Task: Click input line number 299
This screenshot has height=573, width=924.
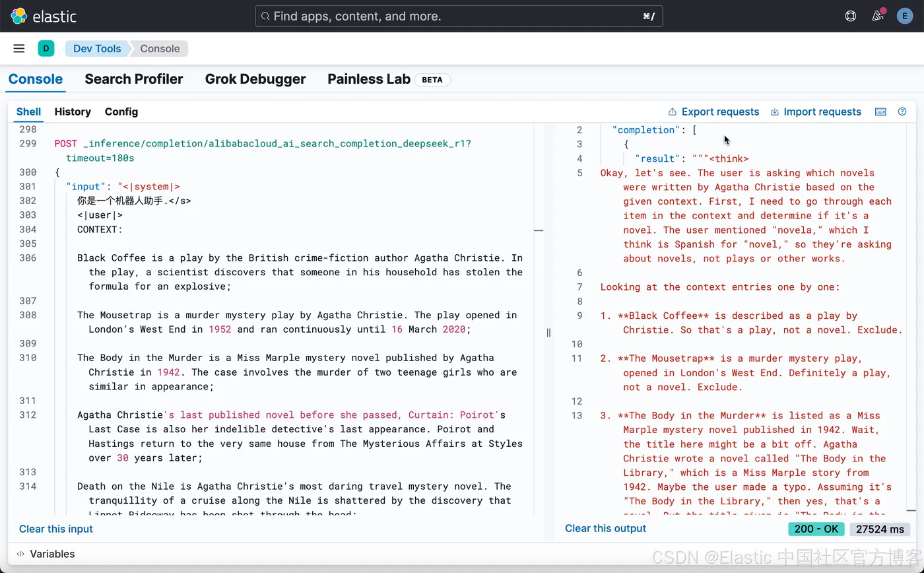Action: [28, 143]
